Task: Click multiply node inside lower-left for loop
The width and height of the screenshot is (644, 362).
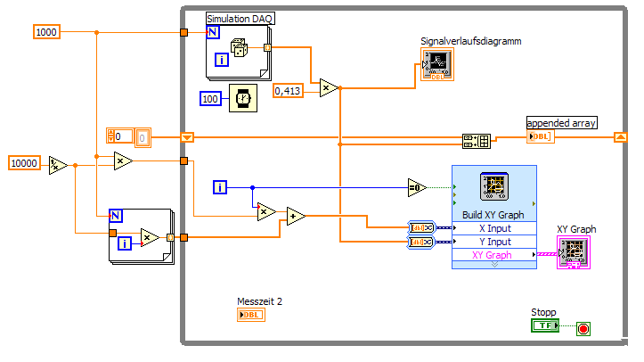Action: coord(150,237)
